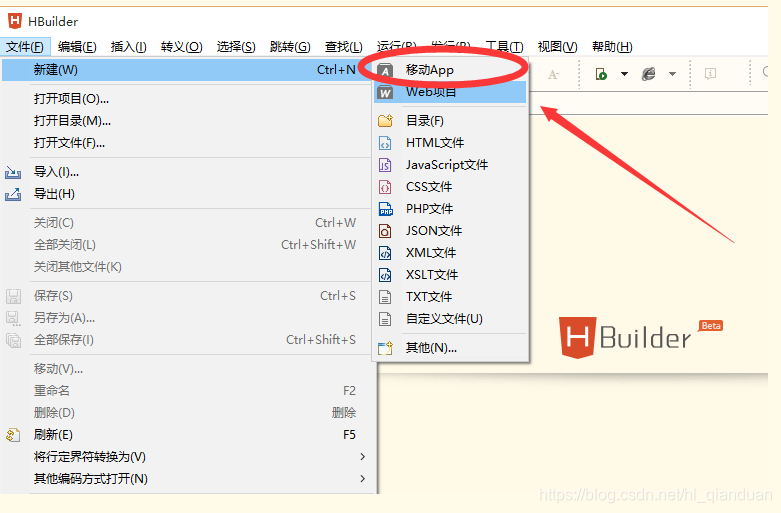
Task: Select 刷新(E) menu entry
Action: (x=188, y=435)
